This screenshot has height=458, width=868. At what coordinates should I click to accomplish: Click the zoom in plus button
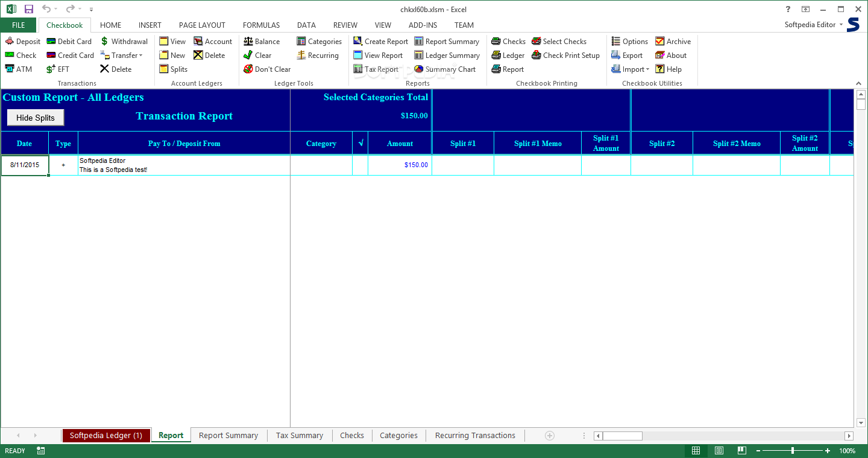[x=828, y=451]
